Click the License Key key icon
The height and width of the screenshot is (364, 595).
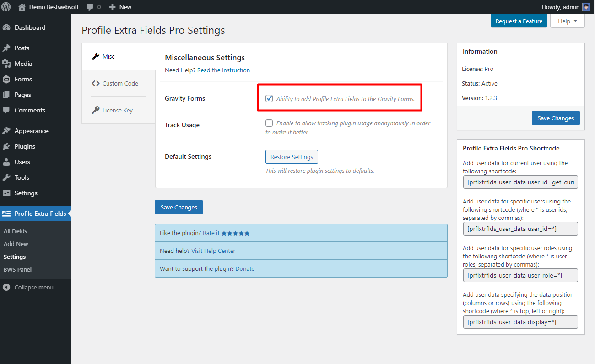point(96,110)
